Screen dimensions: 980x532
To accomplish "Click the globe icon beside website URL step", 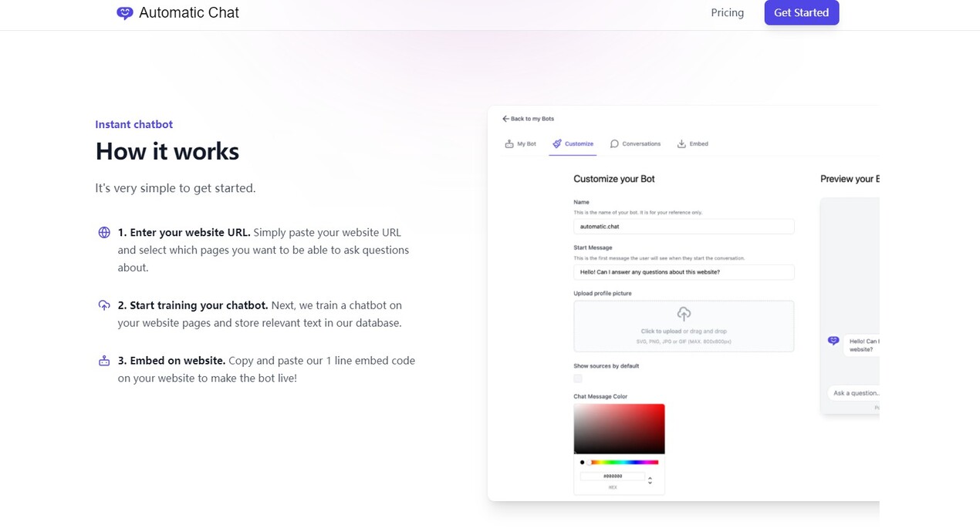I will pyautogui.click(x=104, y=233).
